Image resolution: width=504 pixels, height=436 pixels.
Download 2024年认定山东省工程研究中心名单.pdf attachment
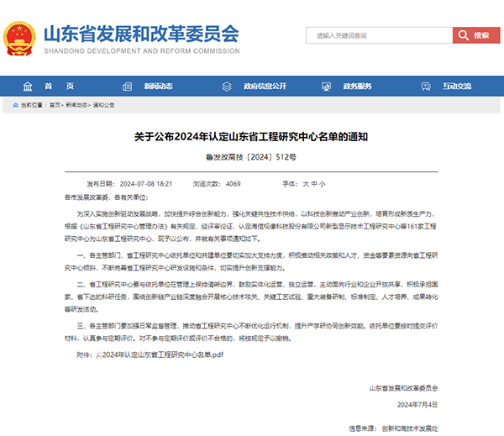coord(161,355)
